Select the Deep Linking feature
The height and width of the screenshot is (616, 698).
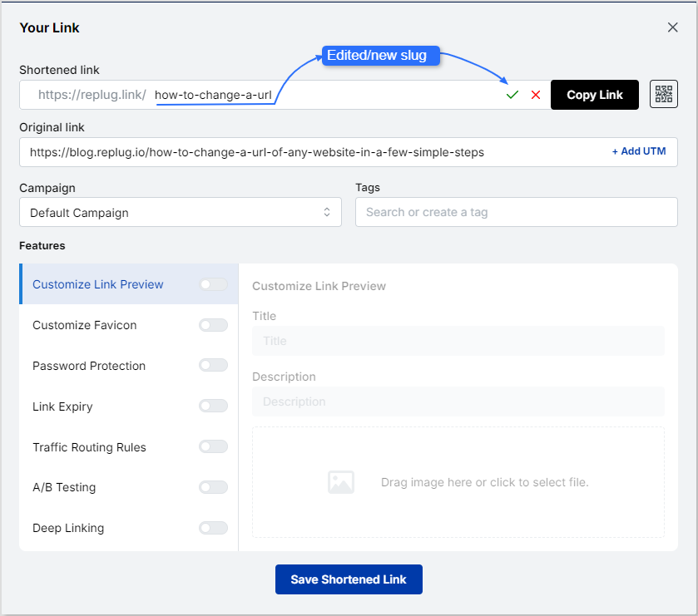pyautogui.click(x=68, y=528)
